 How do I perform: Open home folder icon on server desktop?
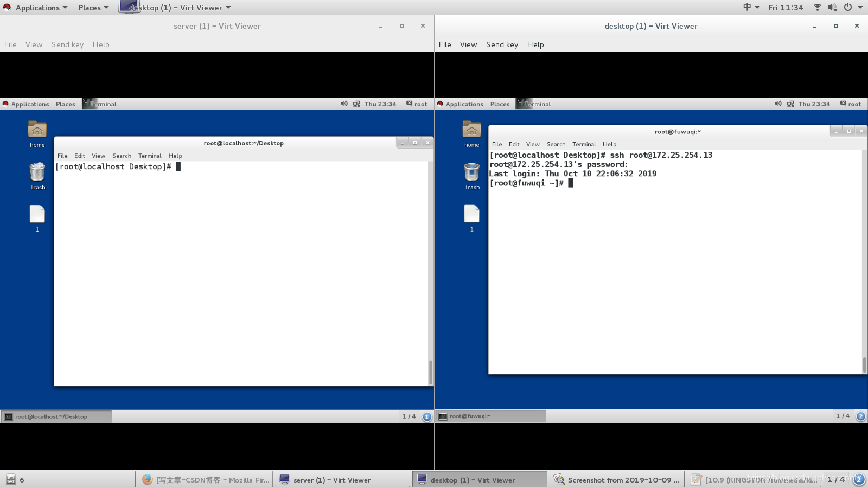click(x=37, y=130)
